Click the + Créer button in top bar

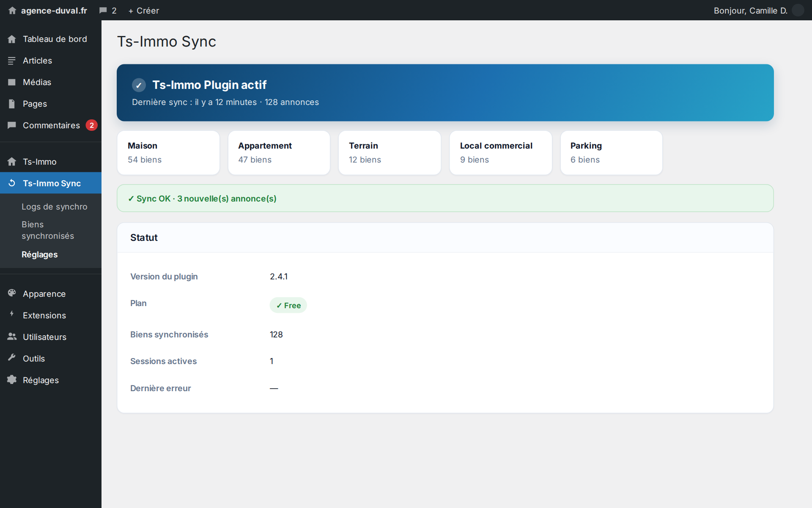point(144,11)
